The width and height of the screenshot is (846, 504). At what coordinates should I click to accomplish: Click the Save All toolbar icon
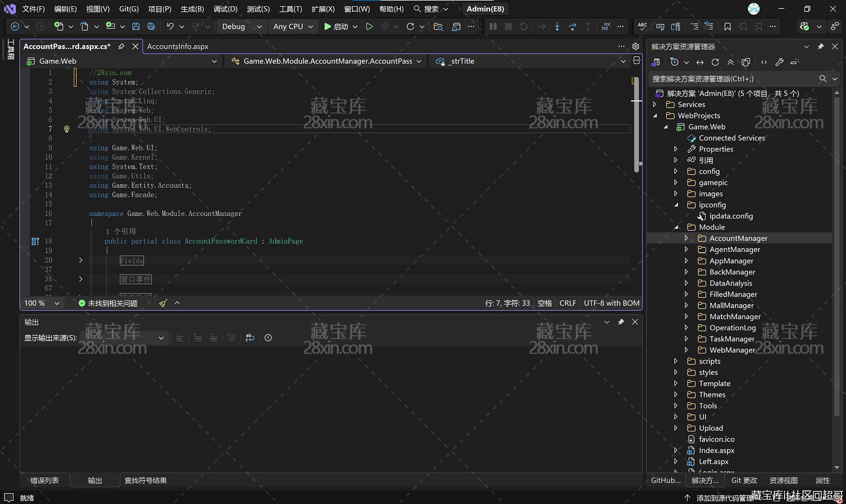151,26
